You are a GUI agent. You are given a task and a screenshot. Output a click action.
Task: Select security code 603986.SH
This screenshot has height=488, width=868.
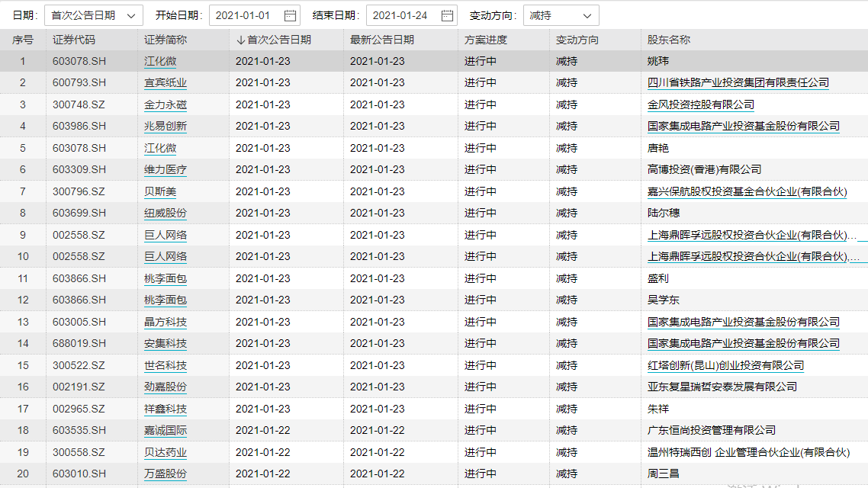pos(79,126)
